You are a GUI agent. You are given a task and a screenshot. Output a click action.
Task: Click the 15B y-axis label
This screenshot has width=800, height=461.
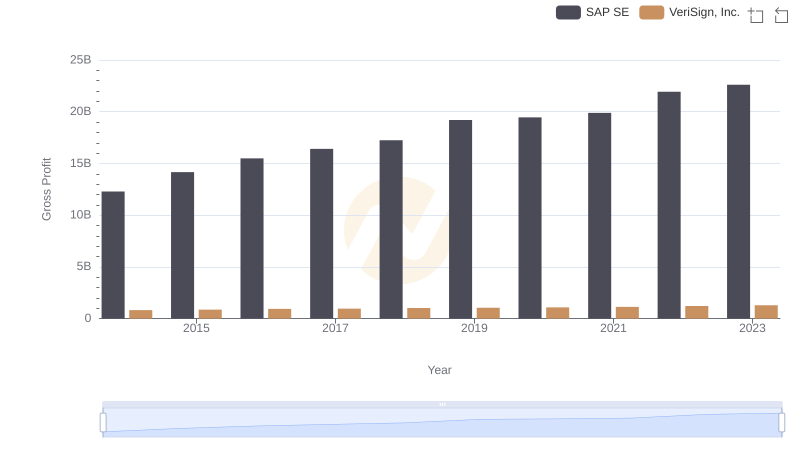click(x=81, y=163)
